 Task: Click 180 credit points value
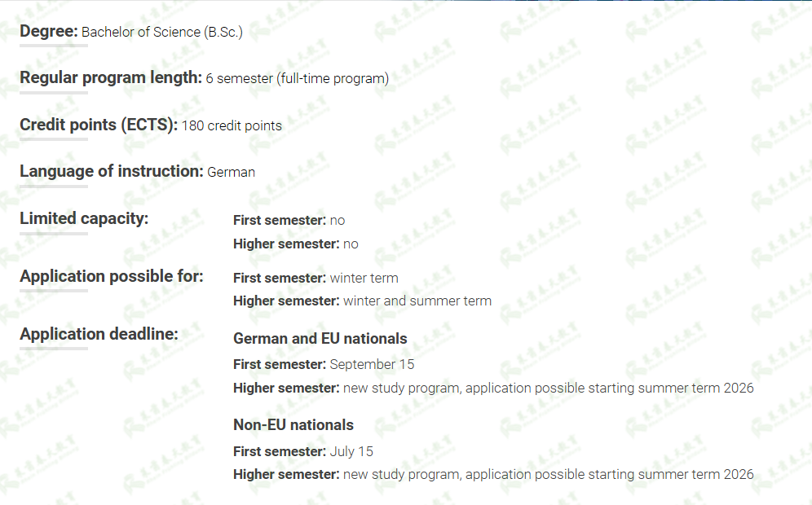(x=232, y=125)
